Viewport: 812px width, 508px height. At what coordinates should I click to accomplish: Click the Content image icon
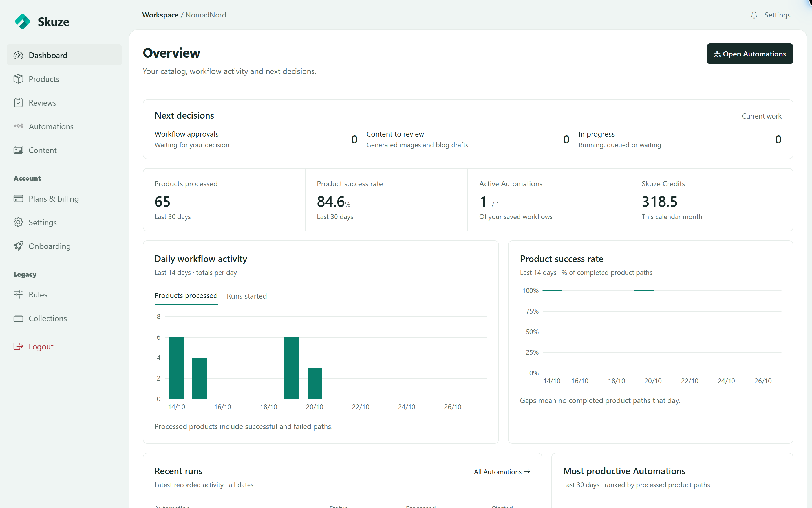tap(18, 150)
